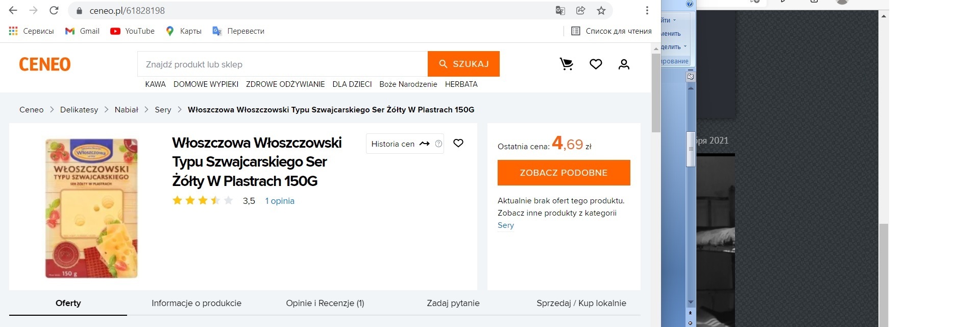The height and width of the screenshot is (327, 980).
Task: Open the Word Help question mark
Action: (690, 4)
